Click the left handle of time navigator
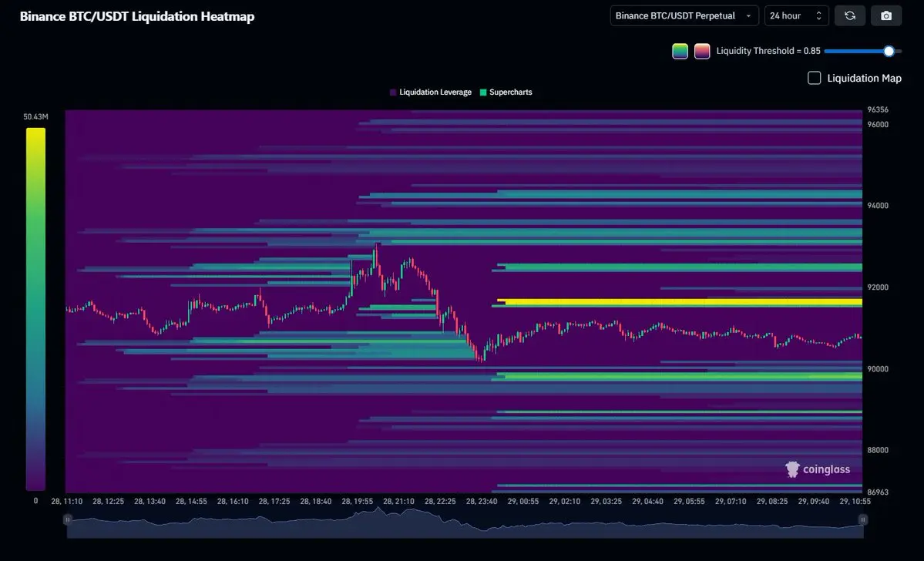924x561 pixels. pos(68,520)
